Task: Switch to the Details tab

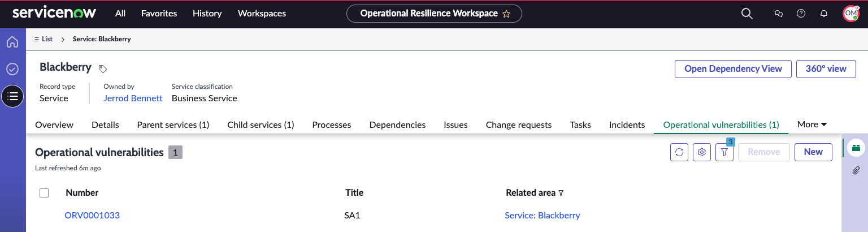Action: tap(105, 125)
